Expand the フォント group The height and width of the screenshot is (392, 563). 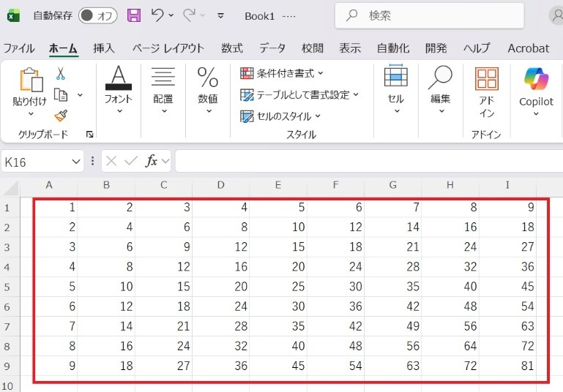pos(119,89)
